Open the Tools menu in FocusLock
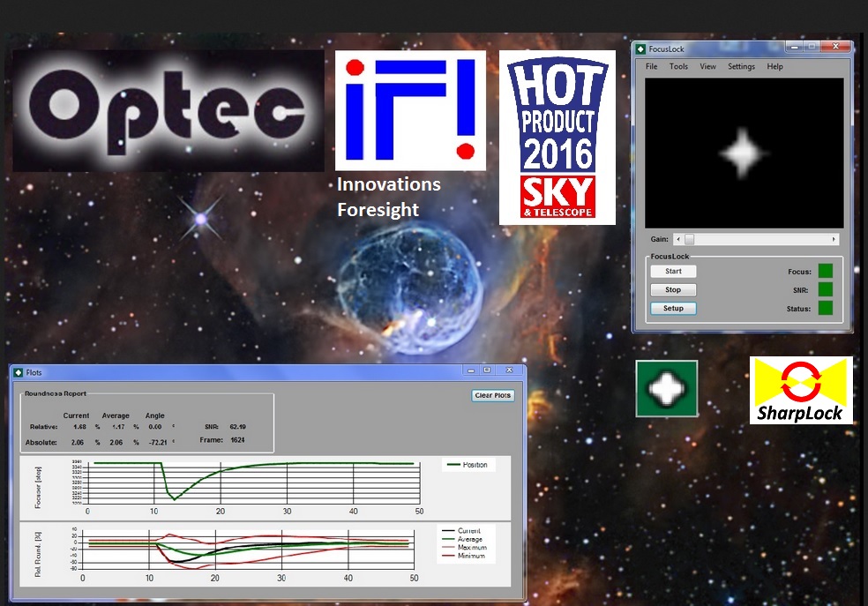Viewport: 868px width, 606px height. (677, 66)
